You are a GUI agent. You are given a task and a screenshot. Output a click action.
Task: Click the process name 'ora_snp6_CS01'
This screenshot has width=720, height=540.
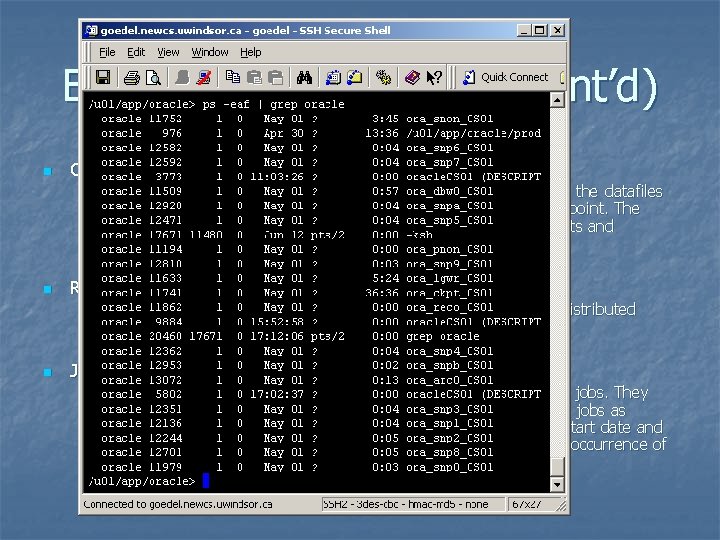[x=450, y=148]
